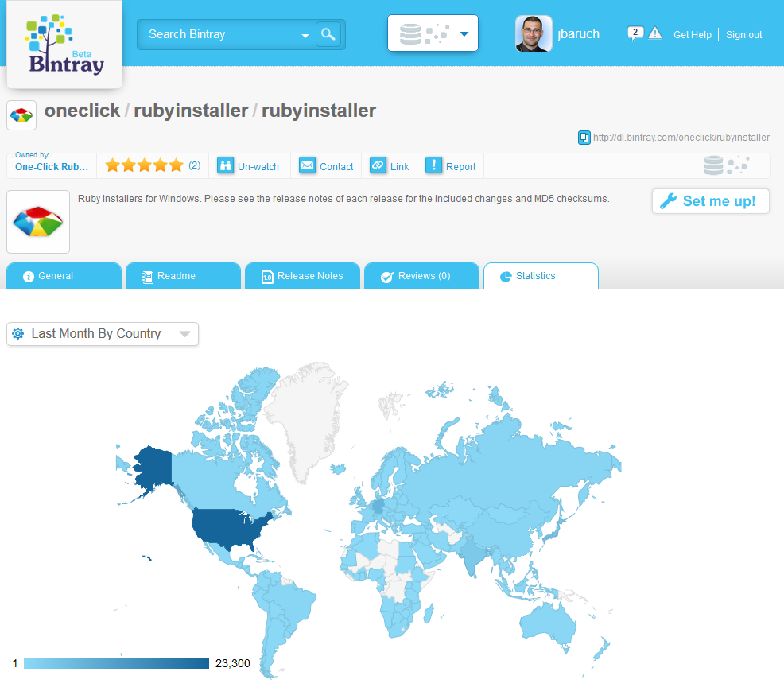The width and height of the screenshot is (784, 699).
Task: Click the Bintray logo
Action: (64, 45)
